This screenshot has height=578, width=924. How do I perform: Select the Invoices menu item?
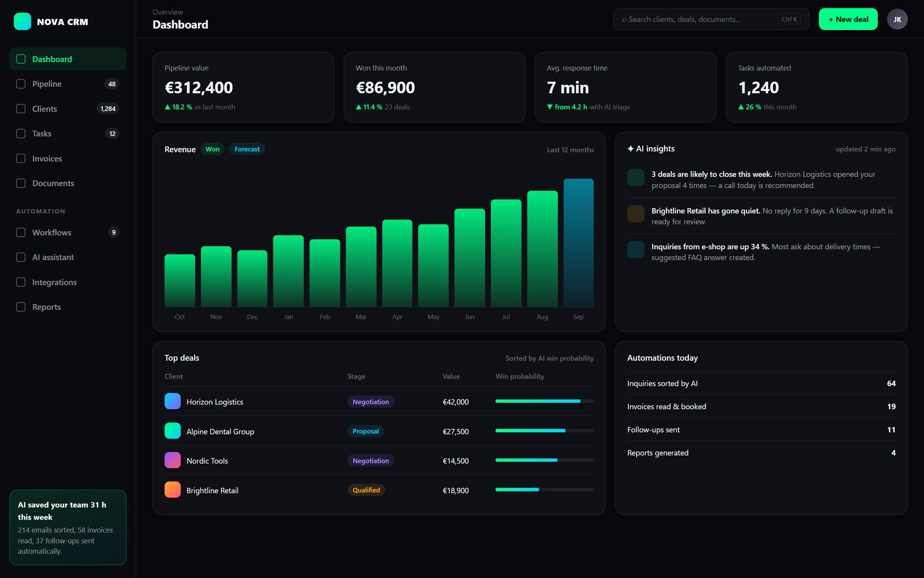pyautogui.click(x=68, y=158)
